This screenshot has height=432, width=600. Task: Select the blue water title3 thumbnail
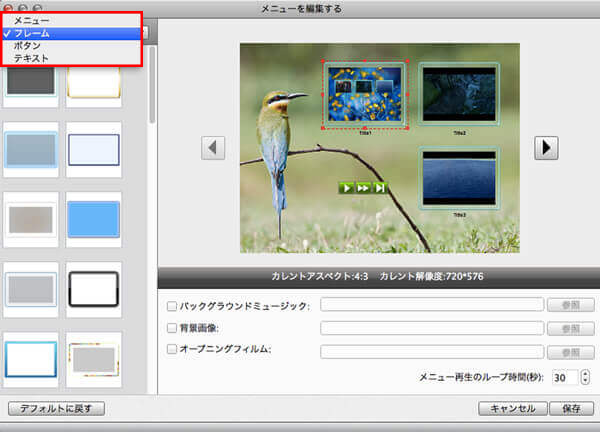tap(459, 178)
